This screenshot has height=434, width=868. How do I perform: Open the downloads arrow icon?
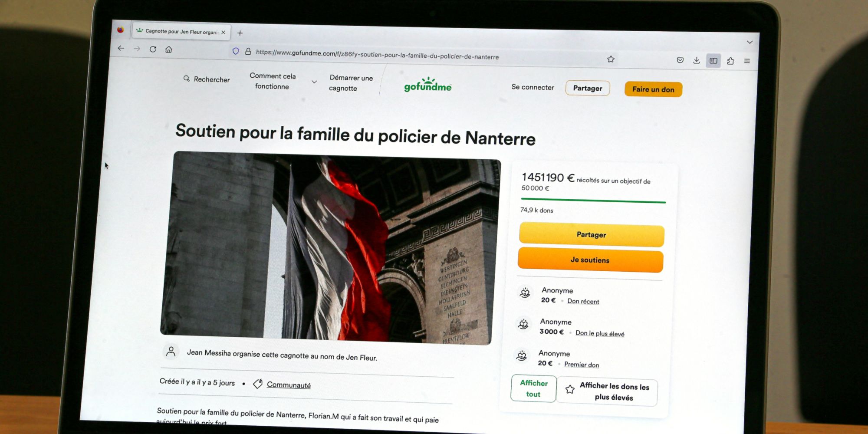pyautogui.click(x=697, y=60)
